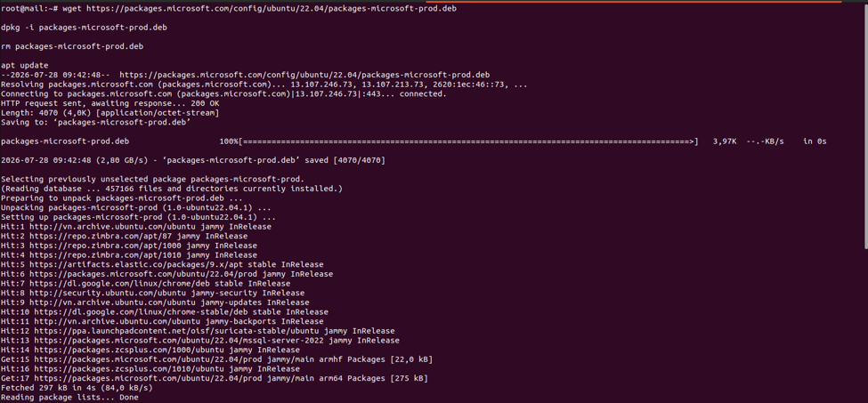The image size is (868, 403).
Task: Click the 'root@mail:~#' shell prompt
Action: pyautogui.click(x=28, y=9)
